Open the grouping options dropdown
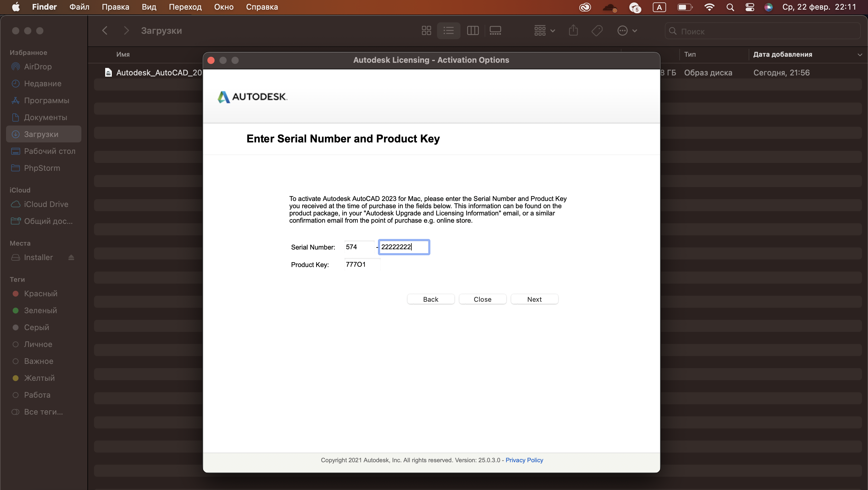Viewport: 868px width, 490px height. 544,31
